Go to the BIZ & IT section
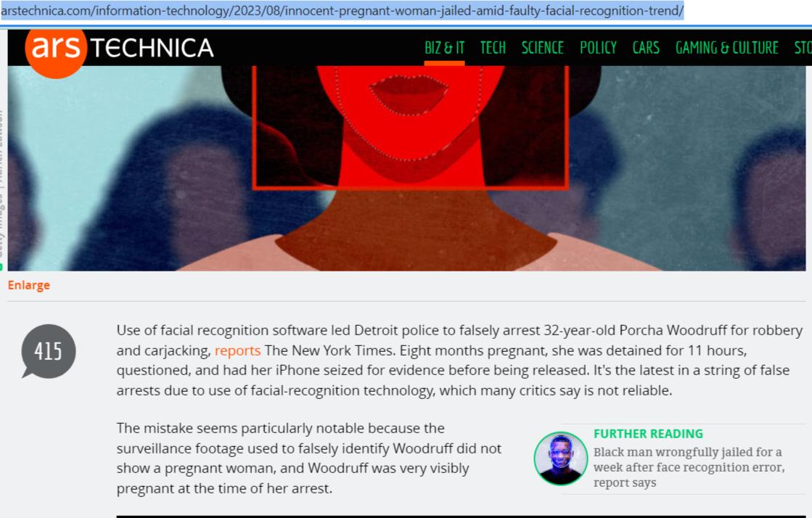 (x=444, y=48)
